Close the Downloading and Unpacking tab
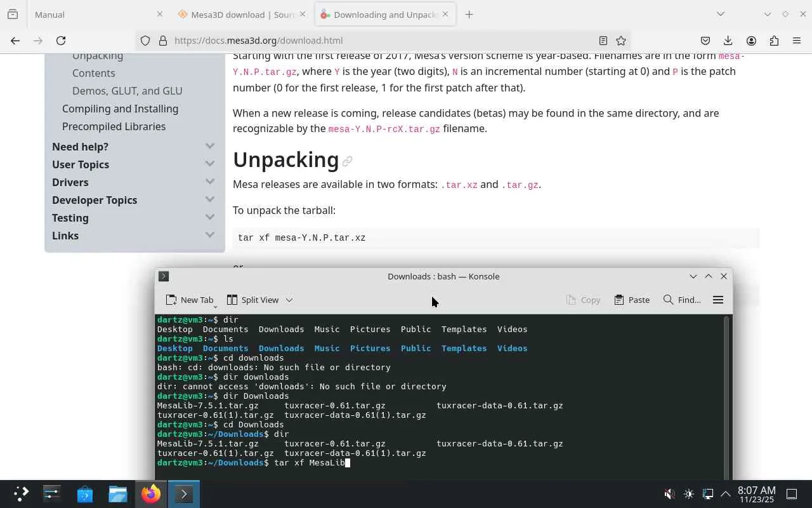The height and width of the screenshot is (508, 812). tap(445, 14)
